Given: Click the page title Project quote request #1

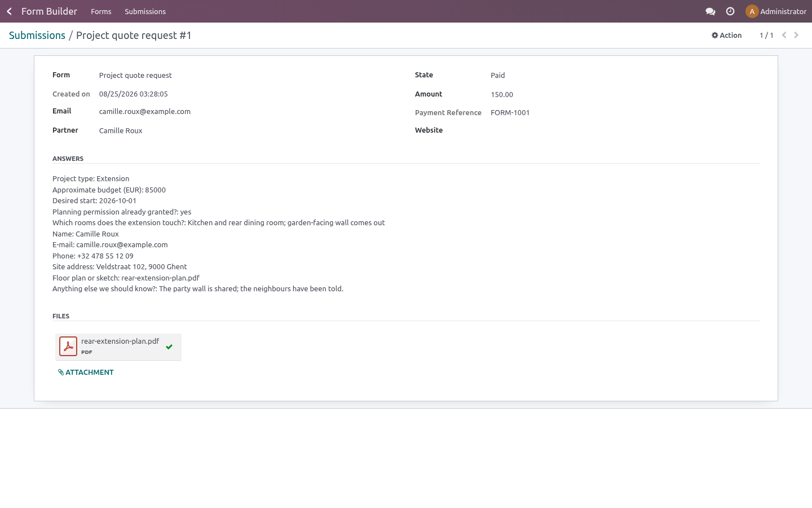Looking at the screenshot, I should 134,35.
